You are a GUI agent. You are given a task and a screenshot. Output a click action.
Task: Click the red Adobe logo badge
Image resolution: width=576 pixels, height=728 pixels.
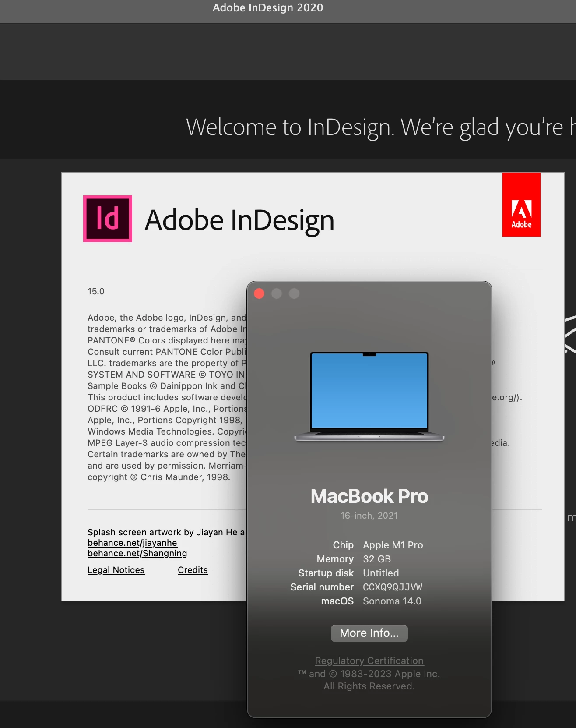tap(521, 205)
